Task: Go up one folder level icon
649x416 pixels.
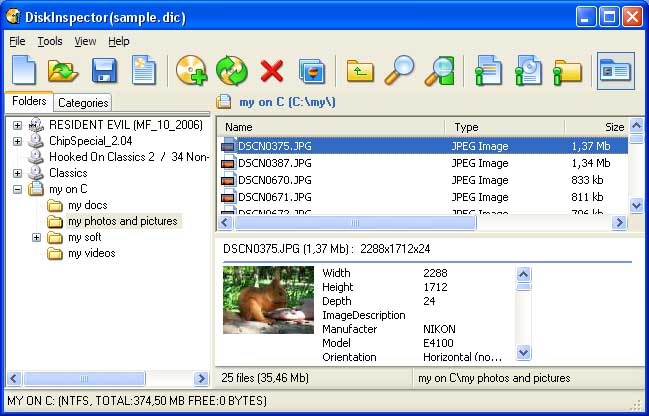Action: coord(360,71)
